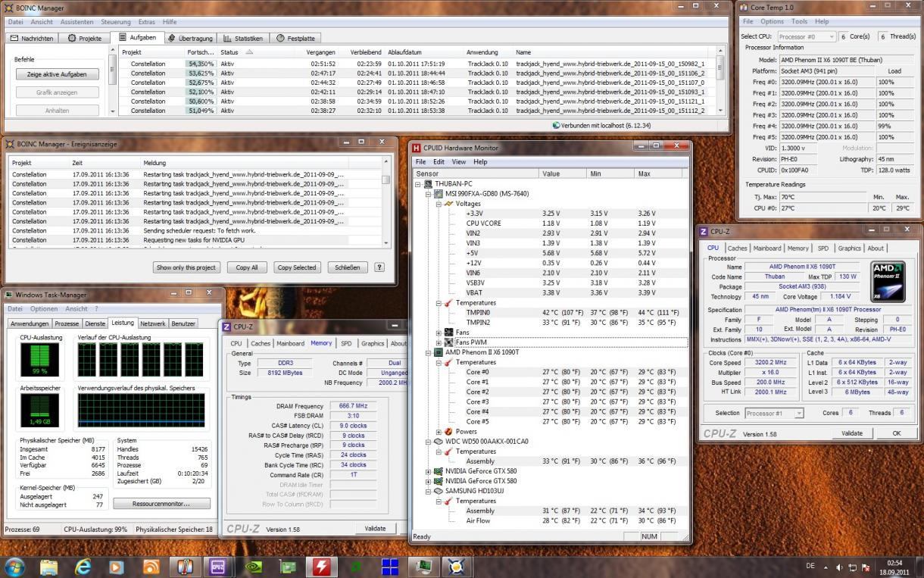Open Windows Start orb on taskbar
The width and height of the screenshot is (924, 578).
14,566
